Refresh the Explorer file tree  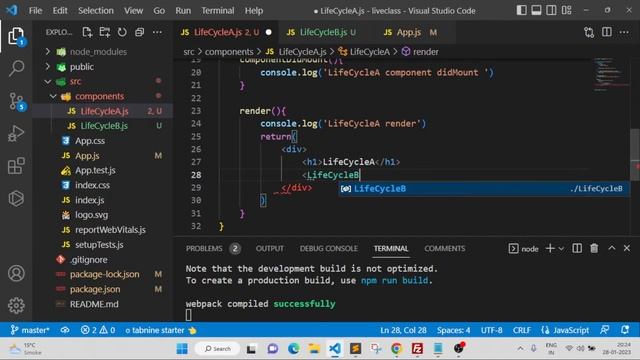tap(122, 32)
